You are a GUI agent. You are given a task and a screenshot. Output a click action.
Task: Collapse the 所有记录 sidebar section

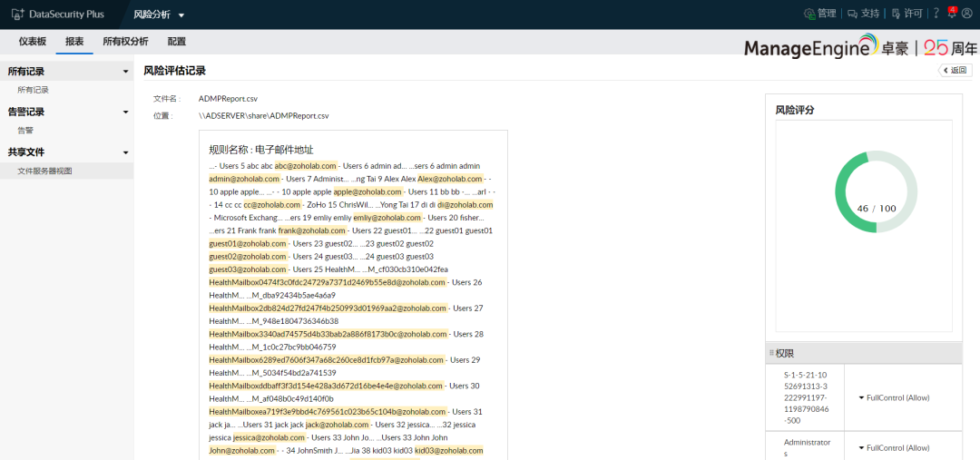click(x=125, y=72)
